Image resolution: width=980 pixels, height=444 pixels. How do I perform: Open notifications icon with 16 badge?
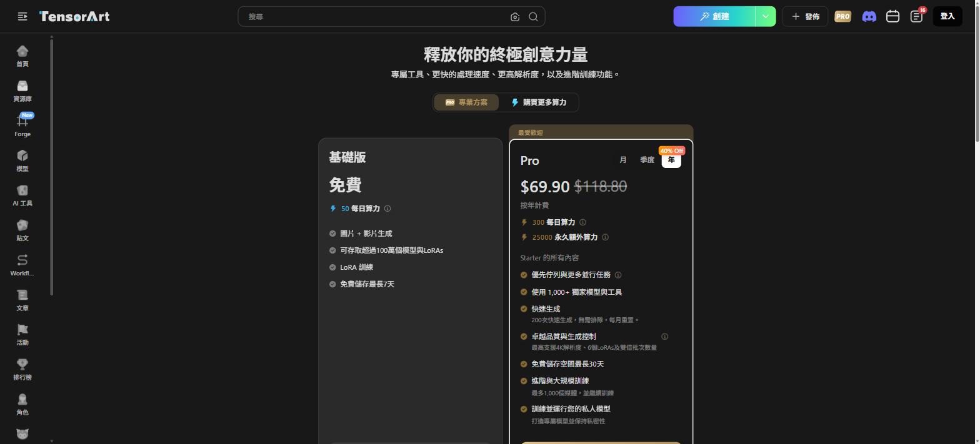pyautogui.click(x=917, y=16)
